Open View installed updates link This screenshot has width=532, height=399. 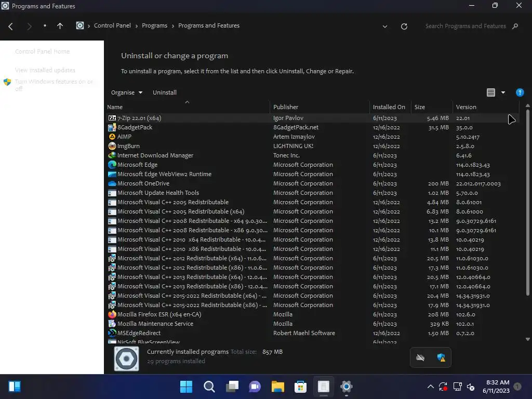tap(45, 70)
